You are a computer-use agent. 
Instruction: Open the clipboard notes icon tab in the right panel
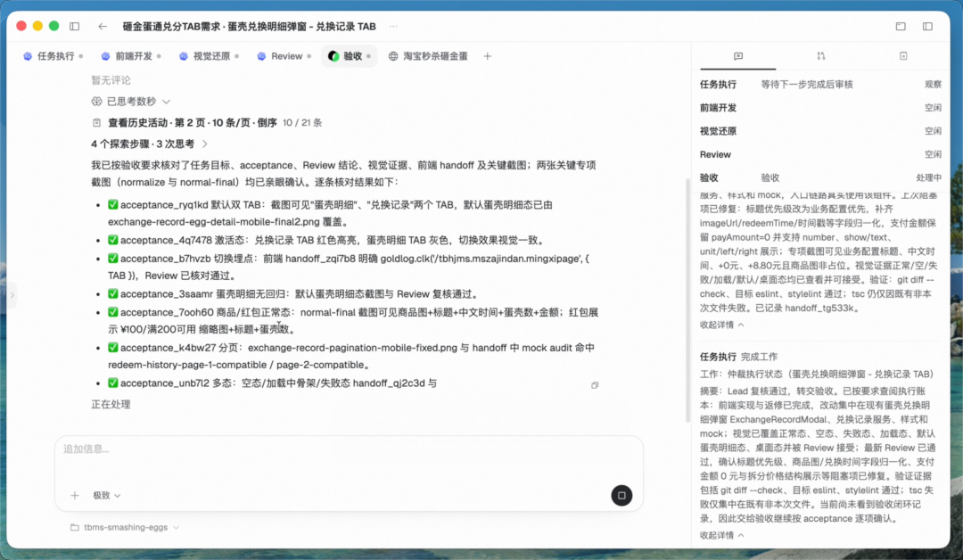903,56
